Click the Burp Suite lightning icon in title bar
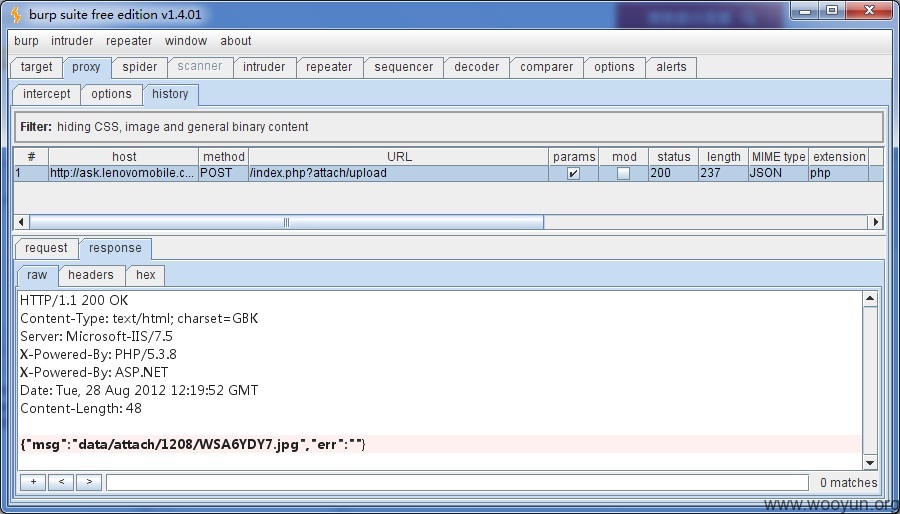 click(x=16, y=14)
